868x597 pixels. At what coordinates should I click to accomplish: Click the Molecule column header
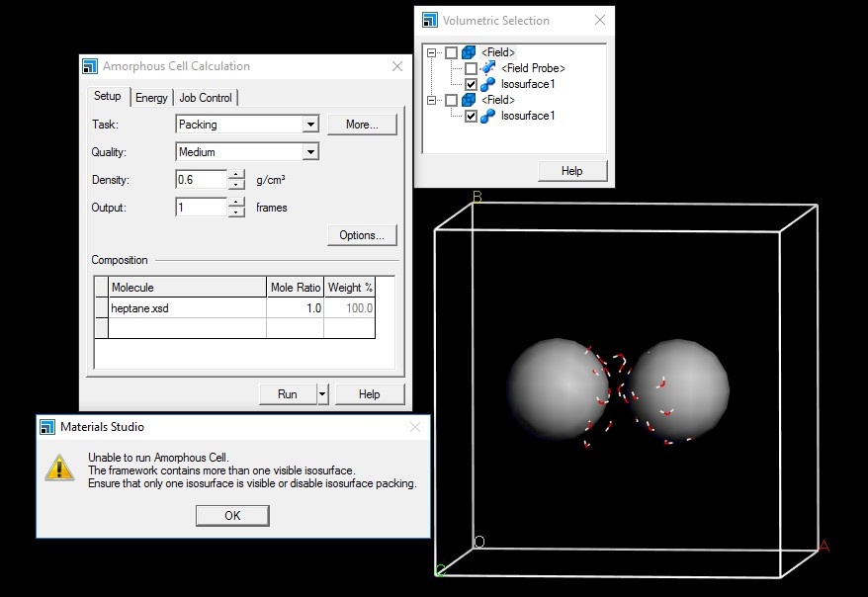pos(187,288)
